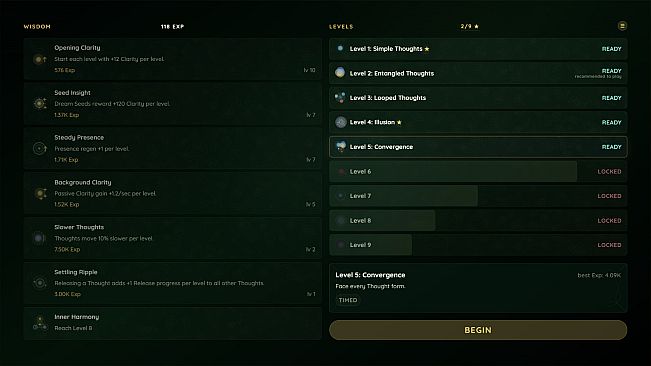Image resolution: width=651 pixels, height=366 pixels.
Task: Click the Seed Insight upgrade icon
Action: (x=40, y=103)
